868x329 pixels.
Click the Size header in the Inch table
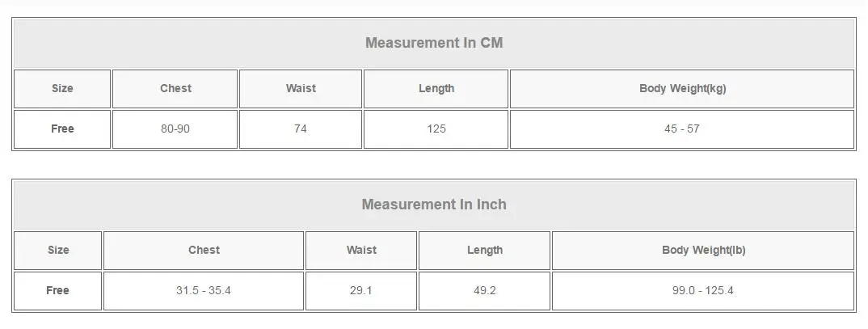(58, 250)
